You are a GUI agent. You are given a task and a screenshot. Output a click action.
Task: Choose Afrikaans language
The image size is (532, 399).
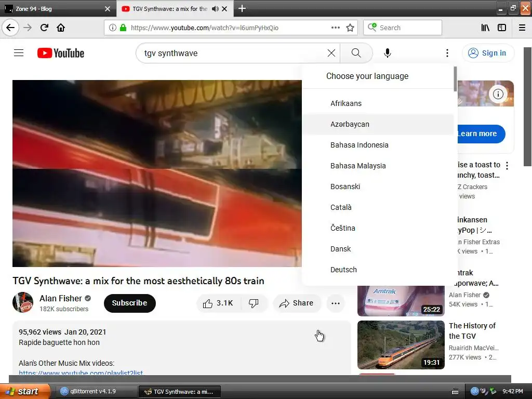pyautogui.click(x=378, y=103)
